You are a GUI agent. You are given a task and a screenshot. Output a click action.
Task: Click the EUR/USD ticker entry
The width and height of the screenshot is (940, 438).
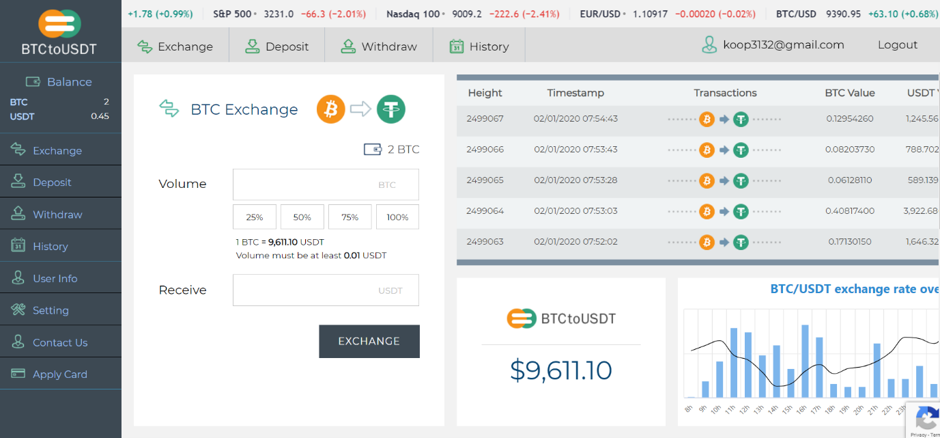(x=668, y=13)
